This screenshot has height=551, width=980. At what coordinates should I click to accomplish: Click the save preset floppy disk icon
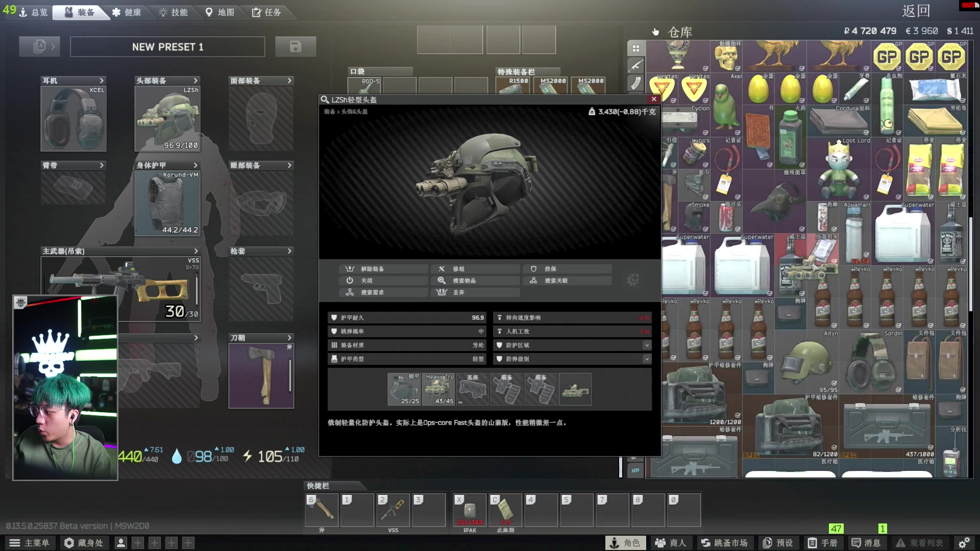(x=296, y=47)
